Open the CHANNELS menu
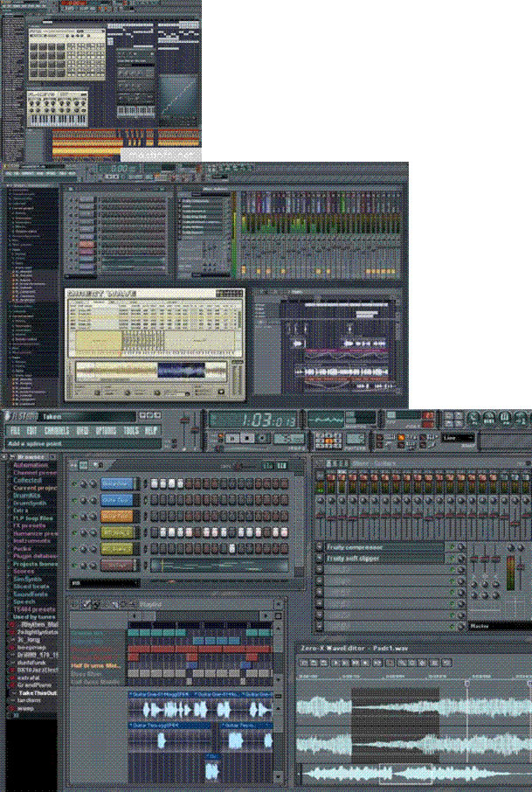 click(56, 430)
